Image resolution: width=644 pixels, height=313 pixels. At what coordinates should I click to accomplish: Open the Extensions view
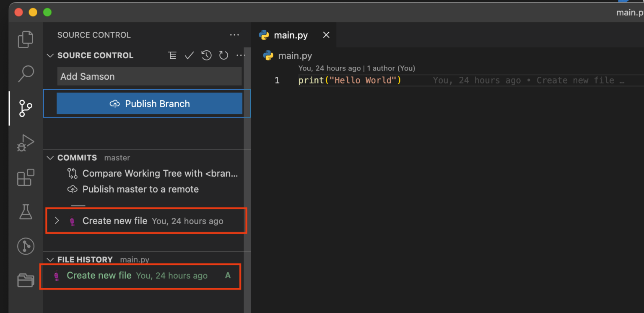25,177
